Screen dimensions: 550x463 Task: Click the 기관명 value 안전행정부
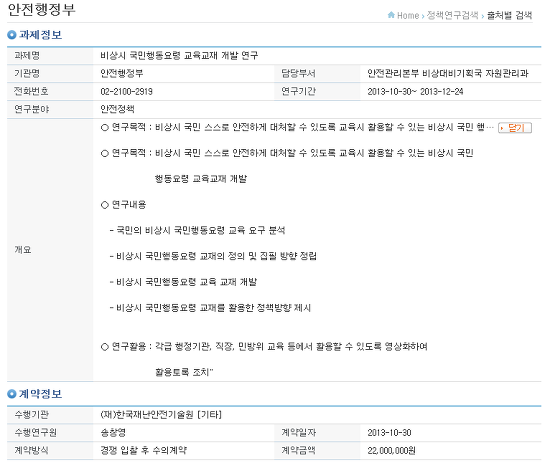122,73
